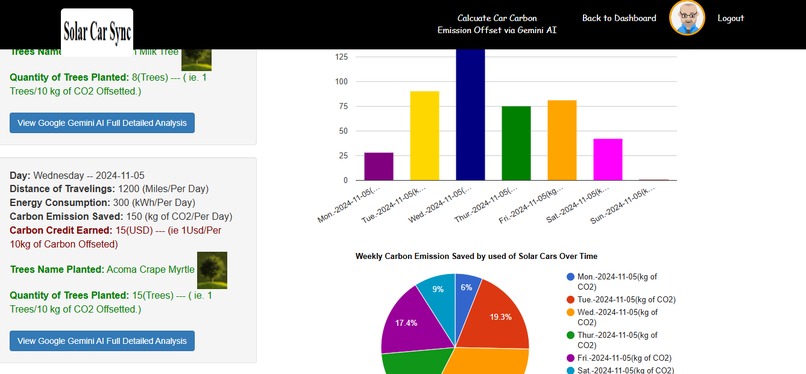Click Quantity of Trees Planted: 8(Trees) text

point(108,84)
